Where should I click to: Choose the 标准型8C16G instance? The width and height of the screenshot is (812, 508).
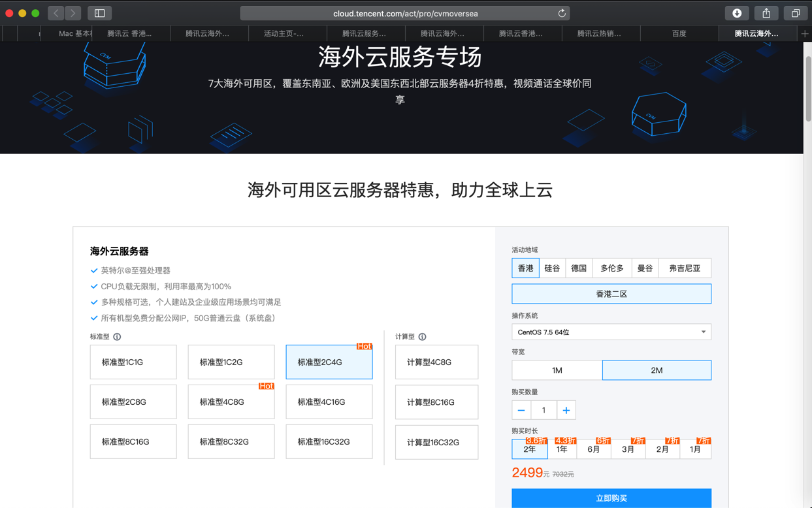pyautogui.click(x=133, y=442)
